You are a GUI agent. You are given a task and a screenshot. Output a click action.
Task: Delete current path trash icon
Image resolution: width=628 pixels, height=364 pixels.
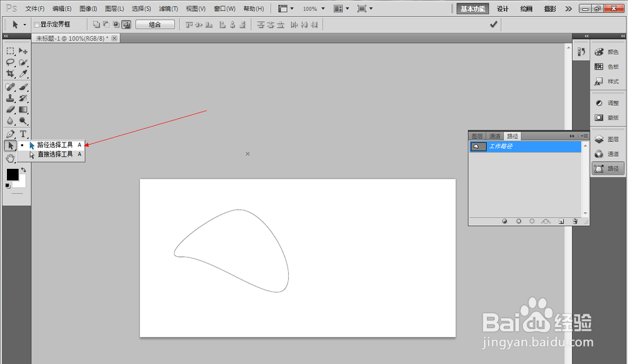(x=575, y=221)
